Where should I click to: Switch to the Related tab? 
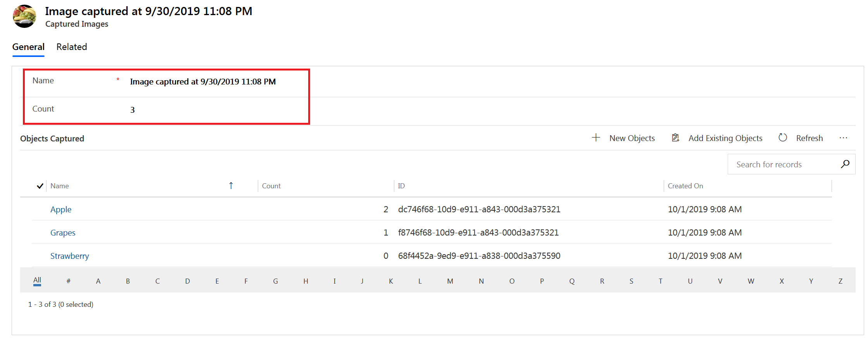pos(72,47)
